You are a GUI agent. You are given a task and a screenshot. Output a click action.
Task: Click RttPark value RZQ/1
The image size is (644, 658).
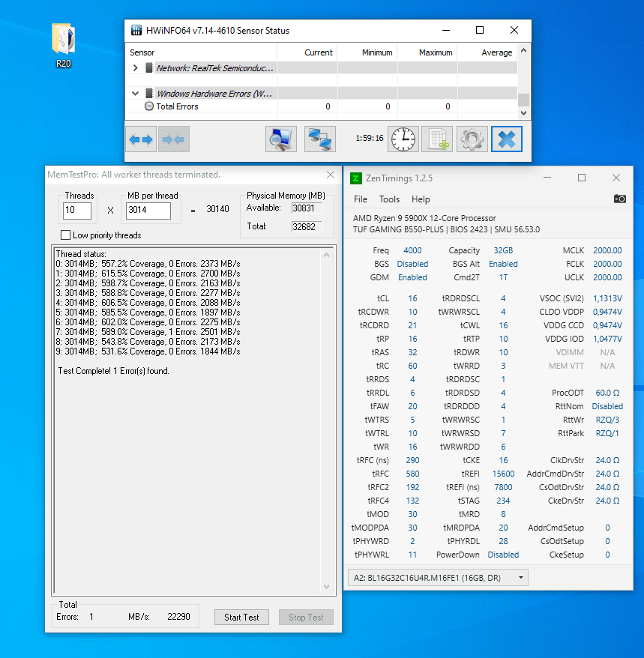[x=607, y=433]
